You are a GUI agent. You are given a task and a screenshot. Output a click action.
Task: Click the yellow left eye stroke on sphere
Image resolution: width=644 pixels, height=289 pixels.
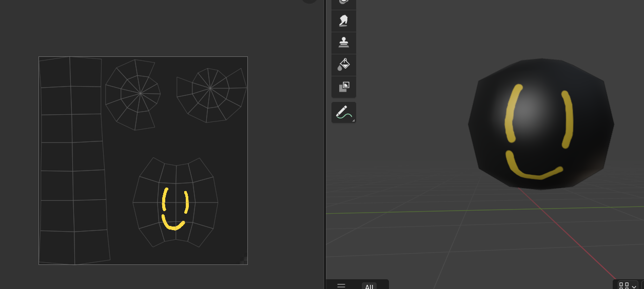click(512, 114)
